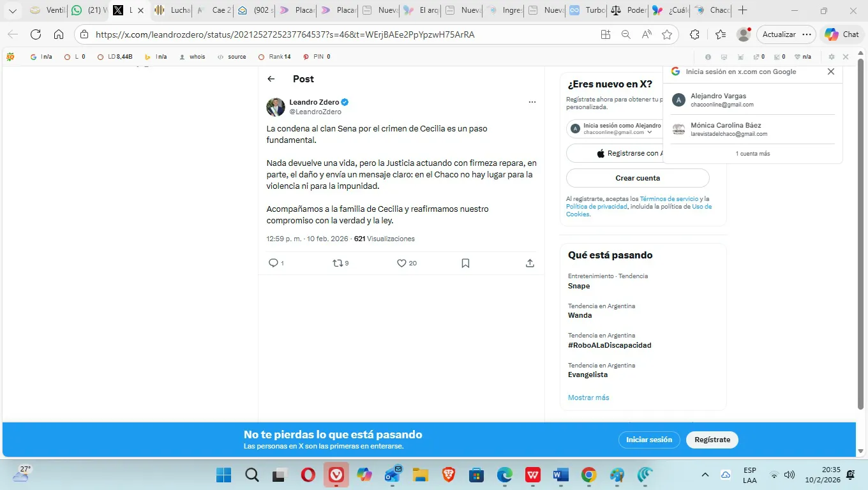Click the browser address bar URL
The image size is (868, 490).
click(x=285, y=34)
